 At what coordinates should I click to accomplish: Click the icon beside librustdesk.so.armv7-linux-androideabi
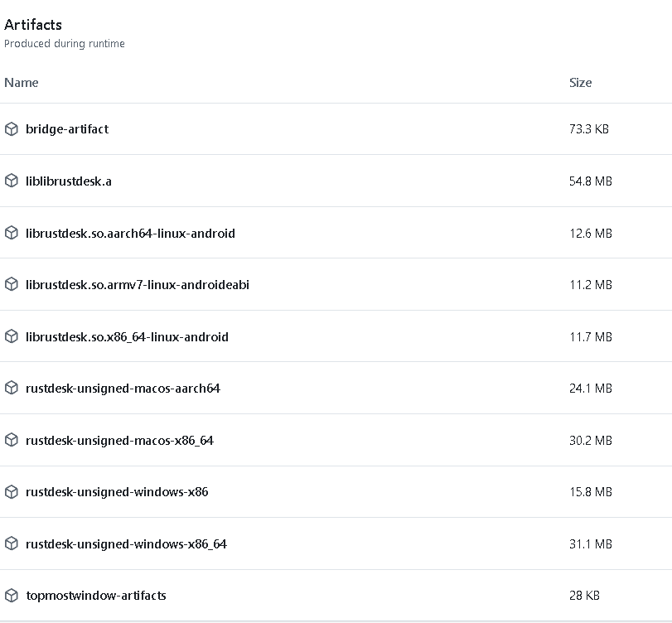click(12, 284)
